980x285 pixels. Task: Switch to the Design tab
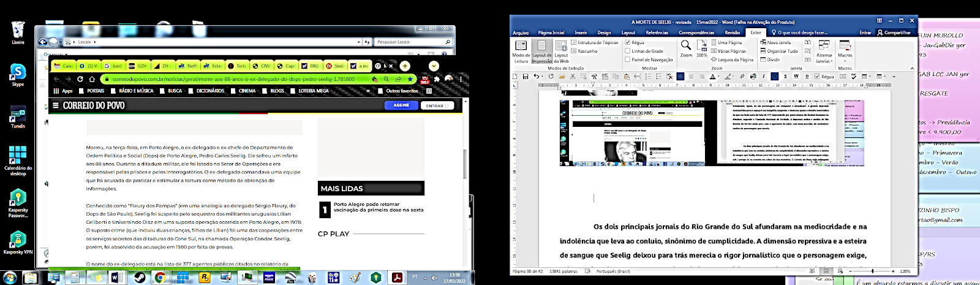[x=604, y=32]
